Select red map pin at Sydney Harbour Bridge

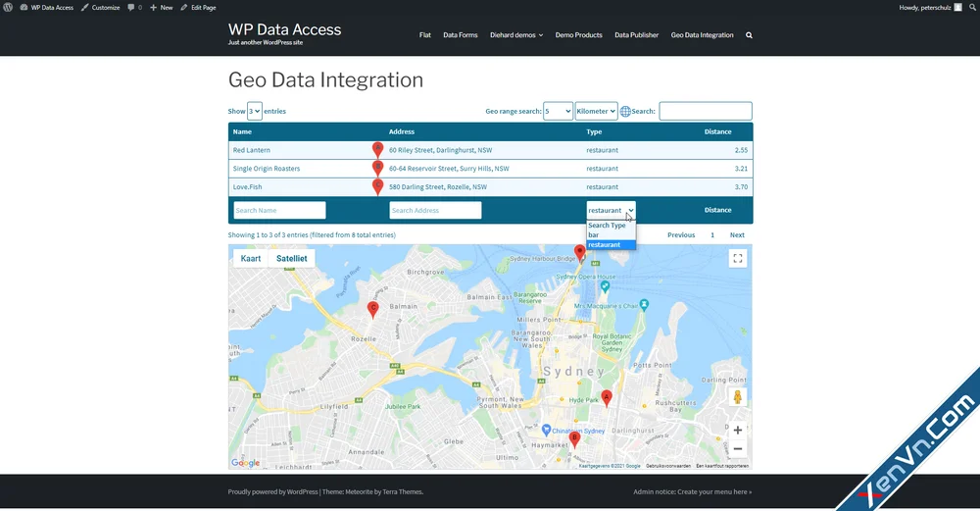click(580, 253)
